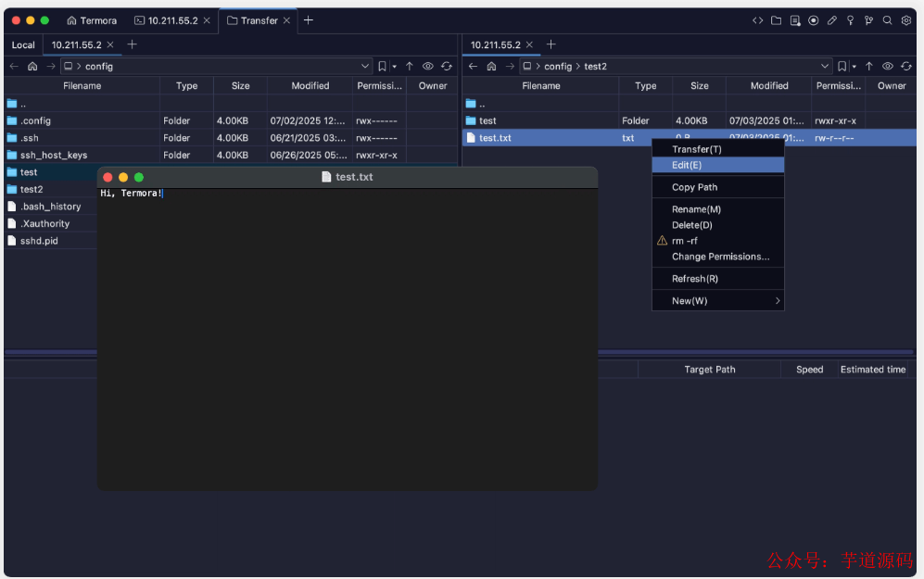Select .ssh folder in the left pane

click(x=231, y=138)
